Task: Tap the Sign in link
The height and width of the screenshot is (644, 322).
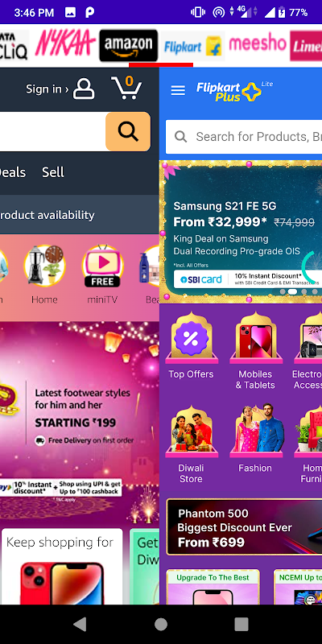Action: click(47, 89)
